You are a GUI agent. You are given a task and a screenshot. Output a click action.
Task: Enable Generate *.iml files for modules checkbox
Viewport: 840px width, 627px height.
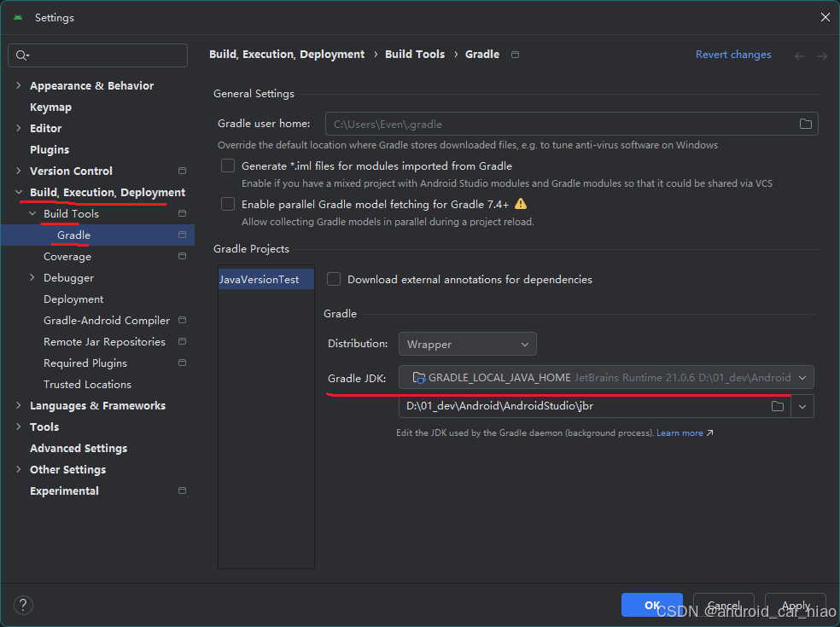point(228,166)
